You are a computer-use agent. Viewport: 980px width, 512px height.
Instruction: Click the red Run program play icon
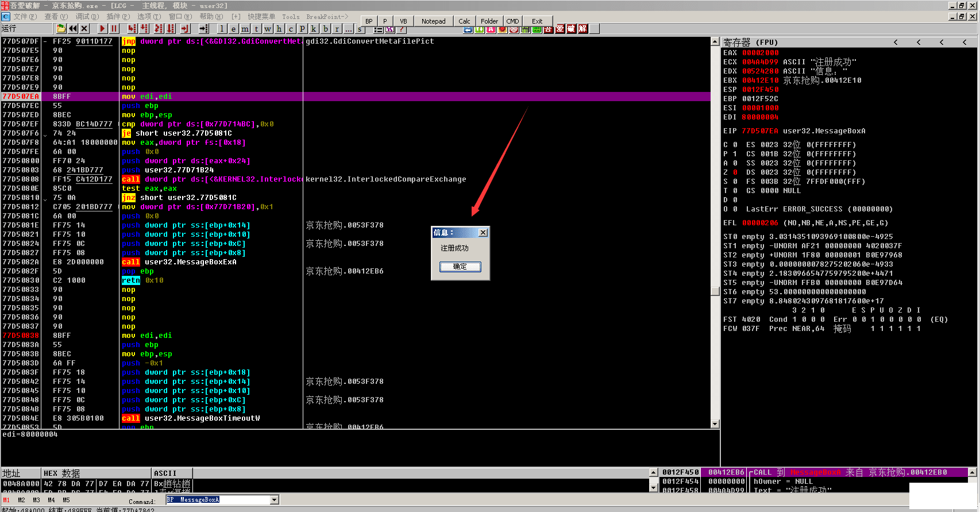[102, 28]
